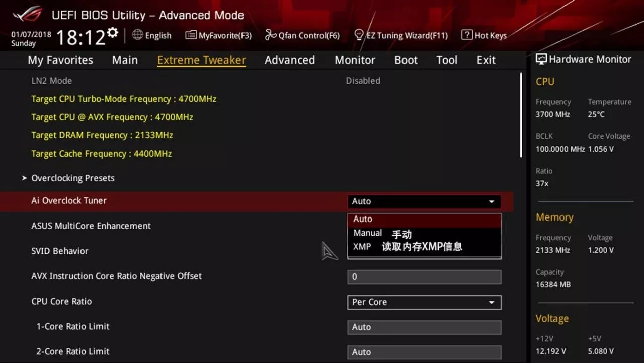Change language from English
This screenshot has height=363, width=644.
pyautogui.click(x=158, y=35)
